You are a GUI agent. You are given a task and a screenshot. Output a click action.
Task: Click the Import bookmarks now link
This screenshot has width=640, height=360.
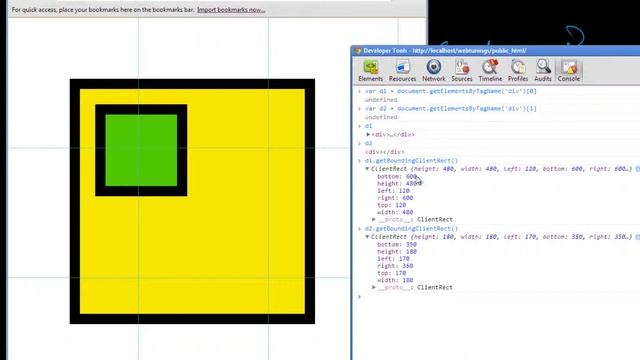[231, 9]
